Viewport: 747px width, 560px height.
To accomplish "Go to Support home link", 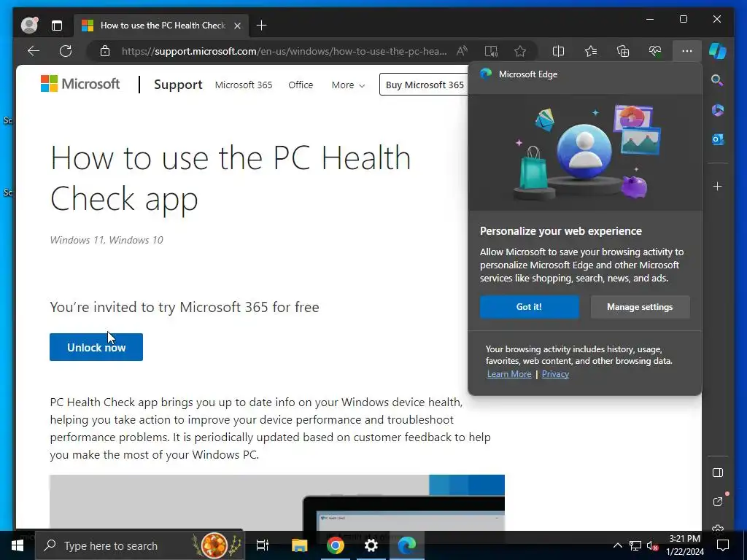I will pyautogui.click(x=178, y=85).
